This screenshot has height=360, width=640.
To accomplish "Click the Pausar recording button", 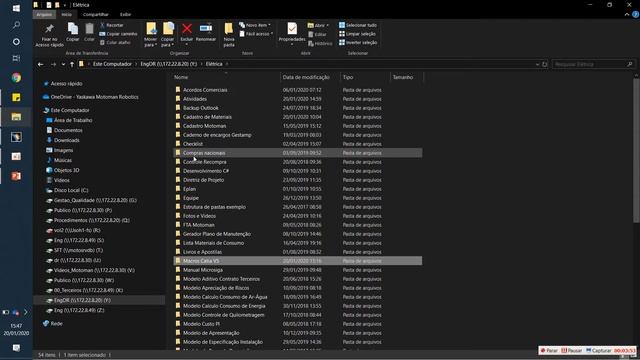I will click(572, 351).
